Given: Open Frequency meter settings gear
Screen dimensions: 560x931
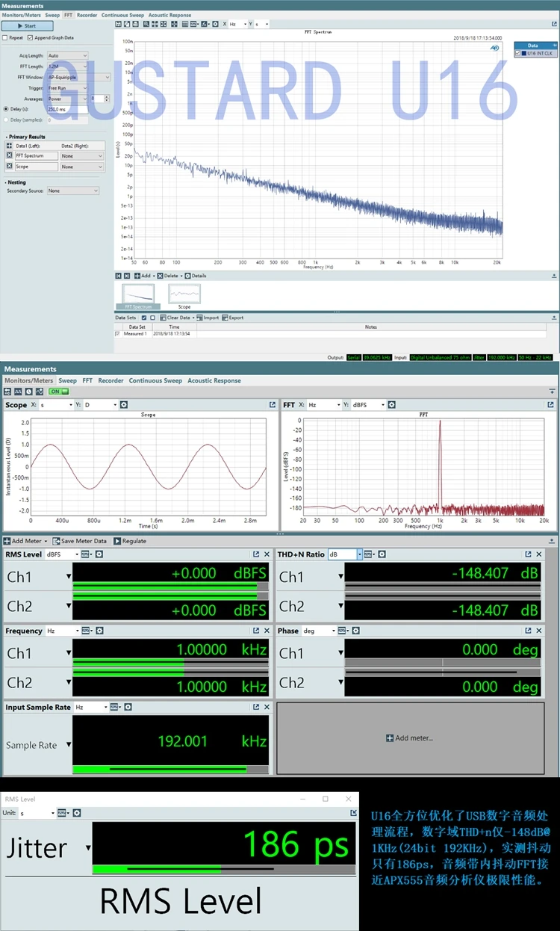Looking at the screenshot, I should coord(99,631).
